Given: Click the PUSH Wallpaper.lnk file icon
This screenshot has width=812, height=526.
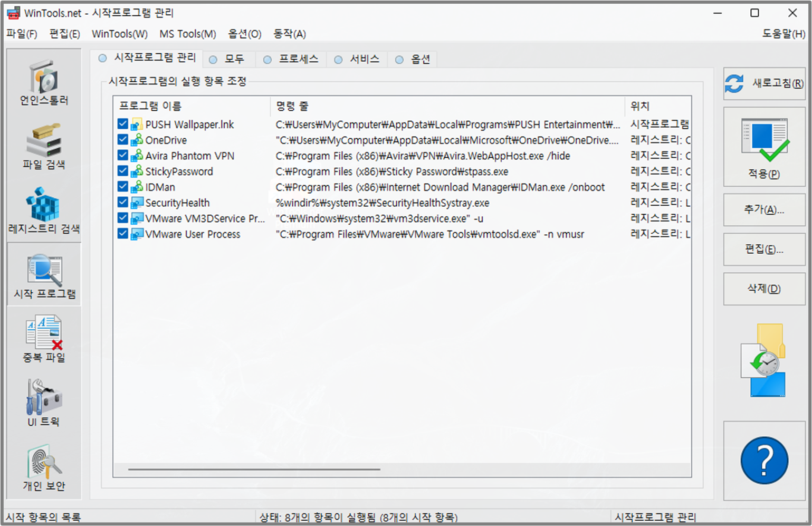Looking at the screenshot, I should (x=137, y=125).
